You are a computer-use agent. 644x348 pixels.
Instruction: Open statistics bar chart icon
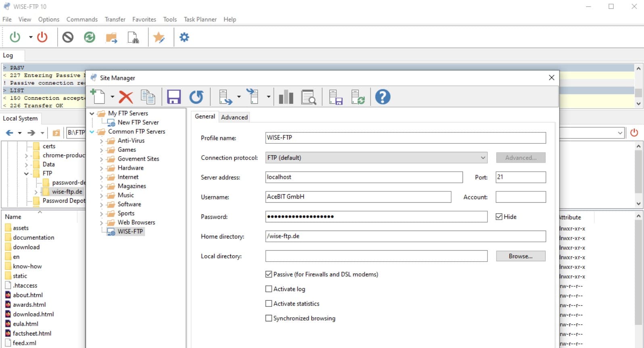[x=286, y=97]
